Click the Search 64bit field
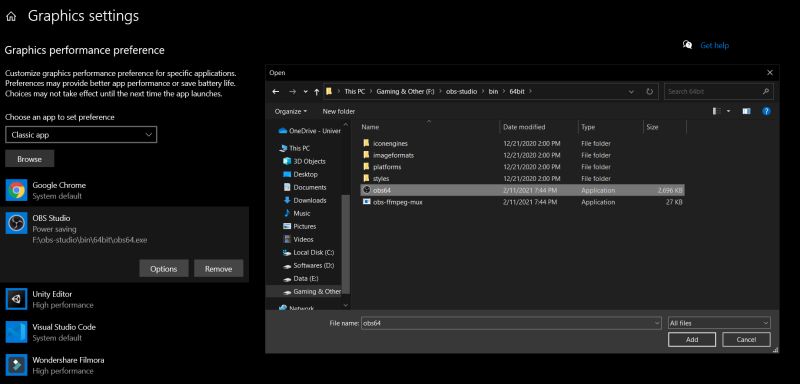 719,92
